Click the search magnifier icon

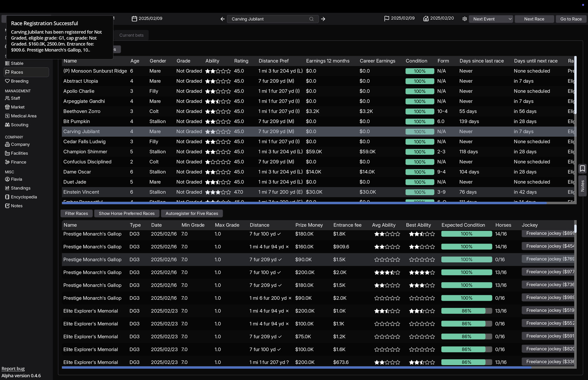pos(311,19)
